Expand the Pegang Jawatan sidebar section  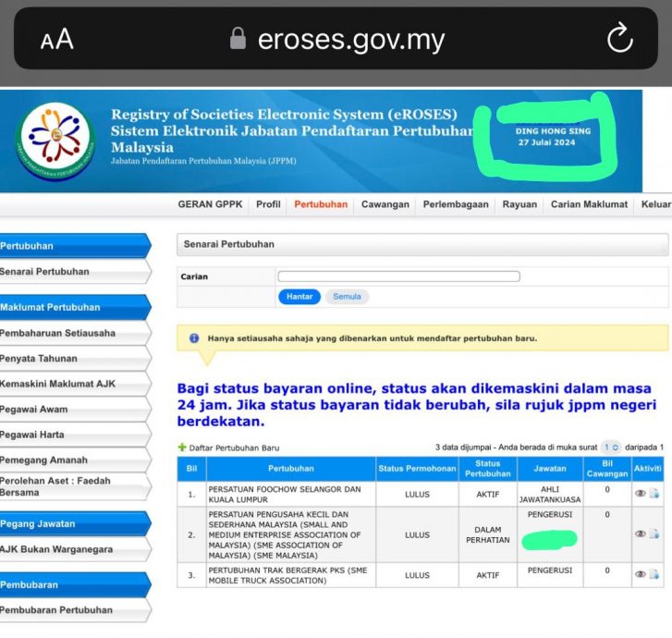point(72,524)
